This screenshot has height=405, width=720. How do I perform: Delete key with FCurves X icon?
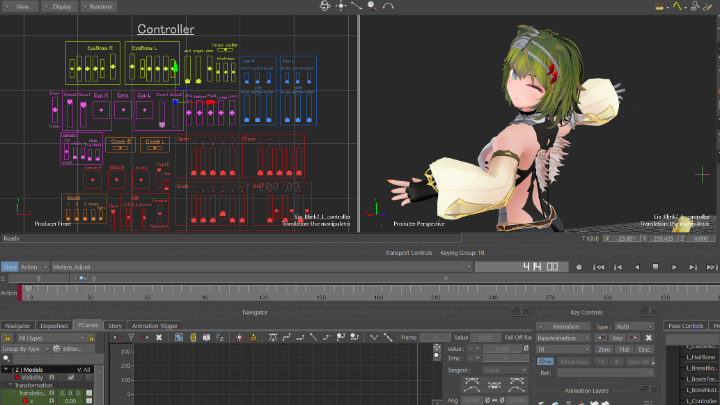click(159, 338)
